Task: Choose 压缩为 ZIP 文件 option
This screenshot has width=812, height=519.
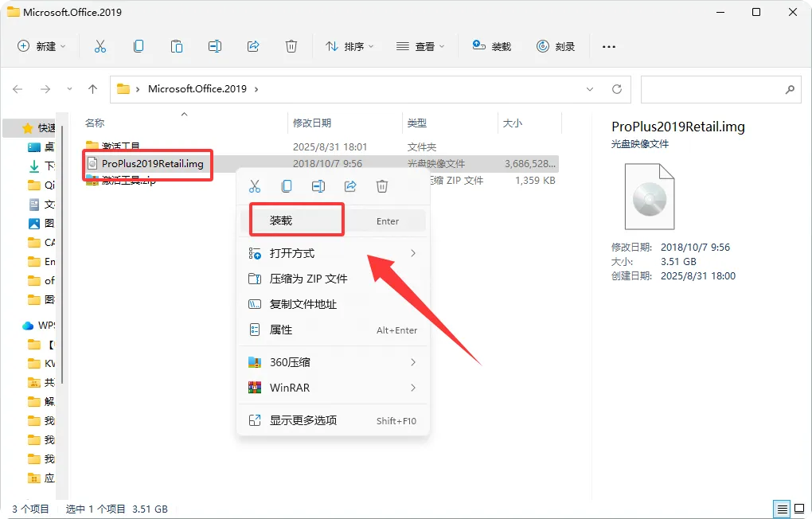Action: [x=333, y=279]
